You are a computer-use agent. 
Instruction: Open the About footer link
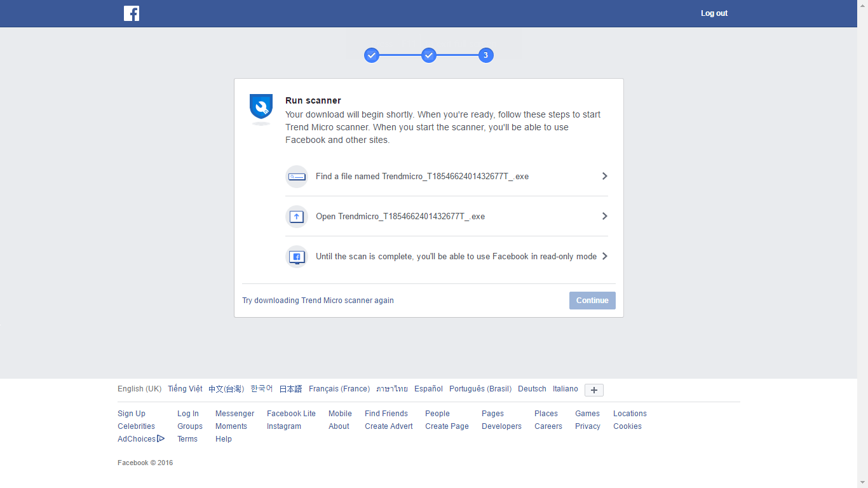[x=339, y=426]
